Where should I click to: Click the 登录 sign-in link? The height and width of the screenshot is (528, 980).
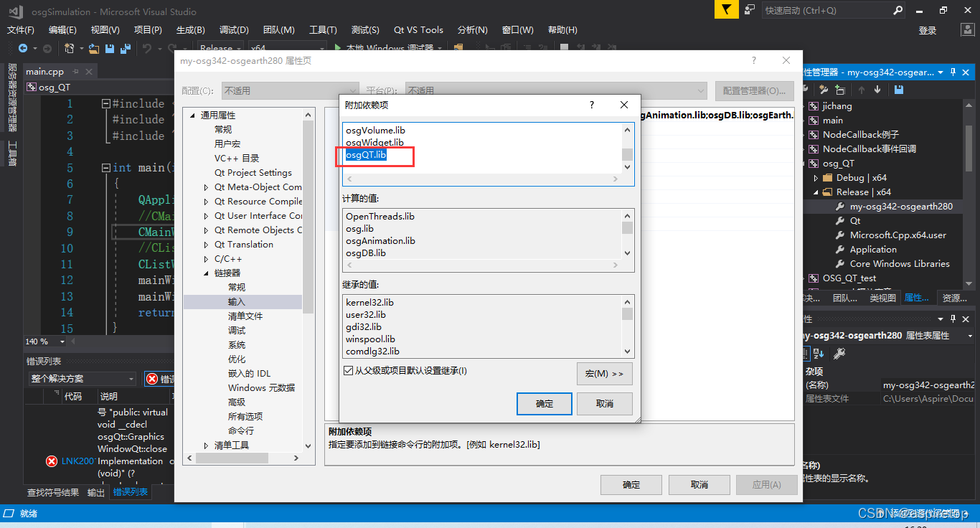pyautogui.click(x=928, y=30)
